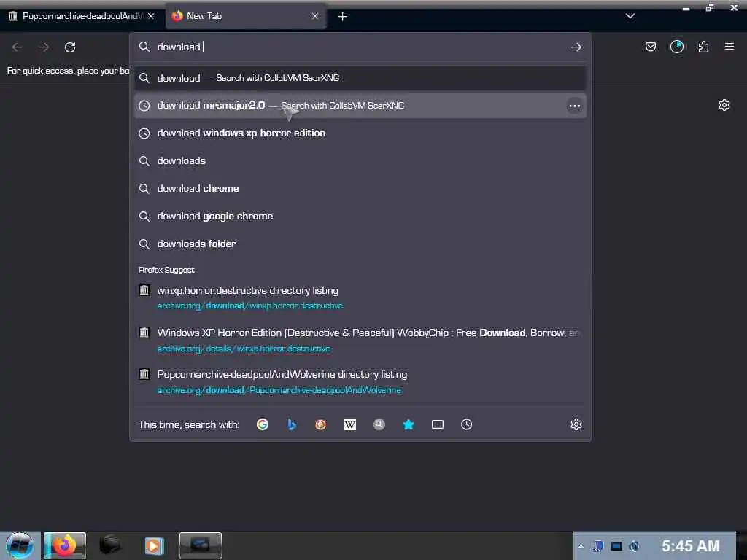This screenshot has height=560, width=747.
Task: Search this time with CollabVM SearXNG icon
Action: 379,424
